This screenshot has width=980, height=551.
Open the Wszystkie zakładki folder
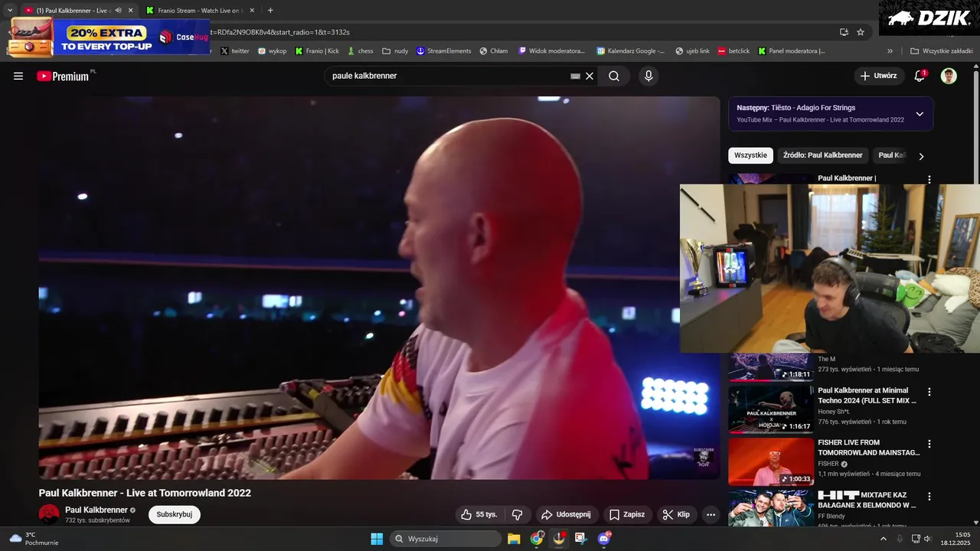pos(941,51)
